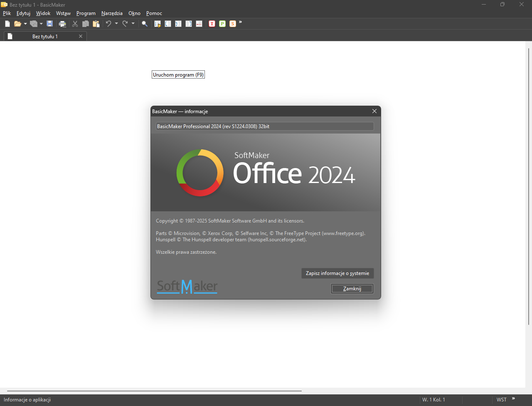Click the Undo arrow icon
This screenshot has height=406, width=532.
pyautogui.click(x=108, y=24)
